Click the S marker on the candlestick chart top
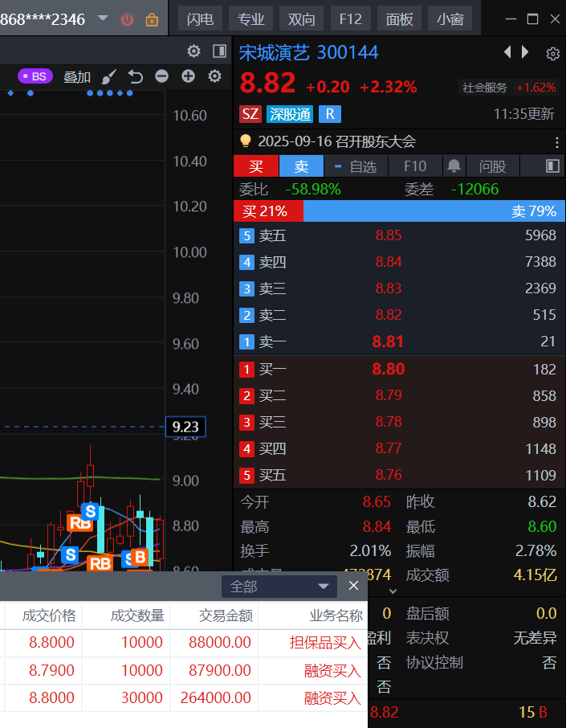The image size is (566, 728). pos(90,512)
